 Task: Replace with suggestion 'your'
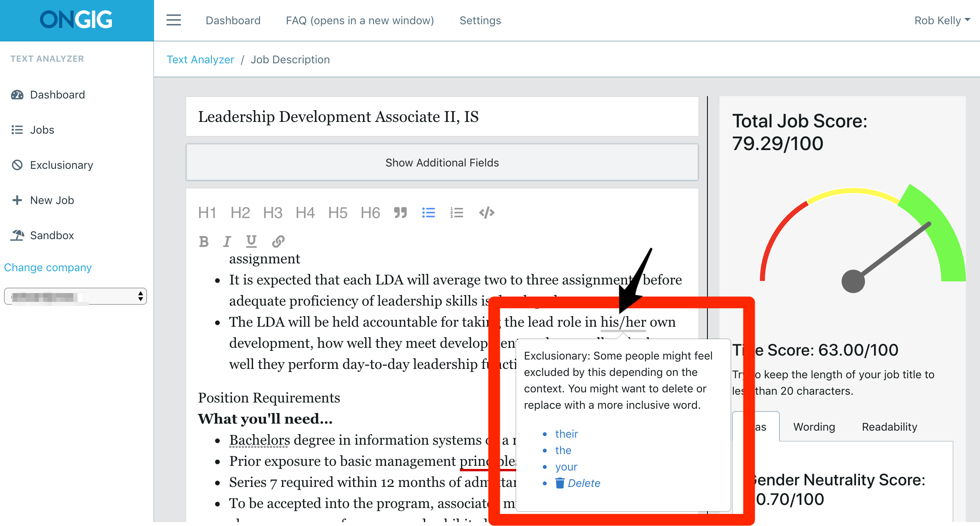coord(566,467)
